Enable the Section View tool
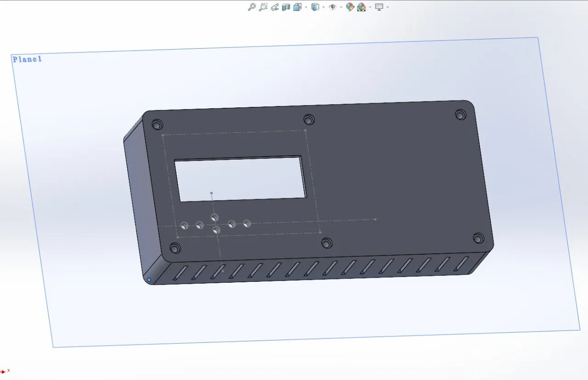 (286, 7)
